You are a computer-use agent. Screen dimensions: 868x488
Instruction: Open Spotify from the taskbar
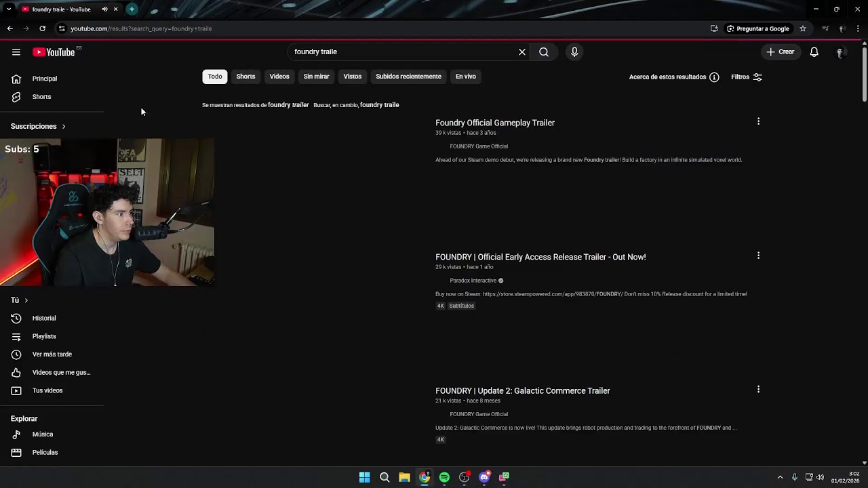(x=444, y=477)
